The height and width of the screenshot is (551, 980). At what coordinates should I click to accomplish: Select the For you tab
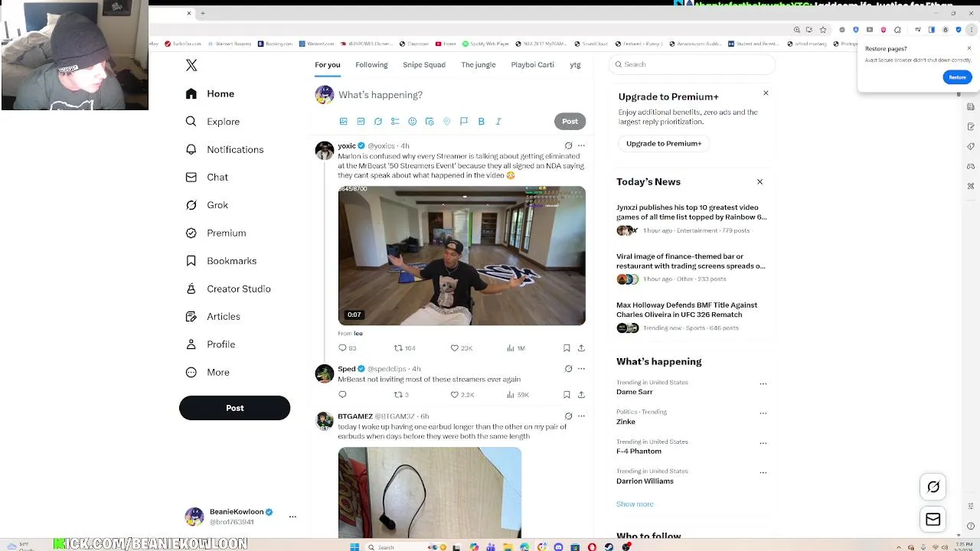coord(327,65)
